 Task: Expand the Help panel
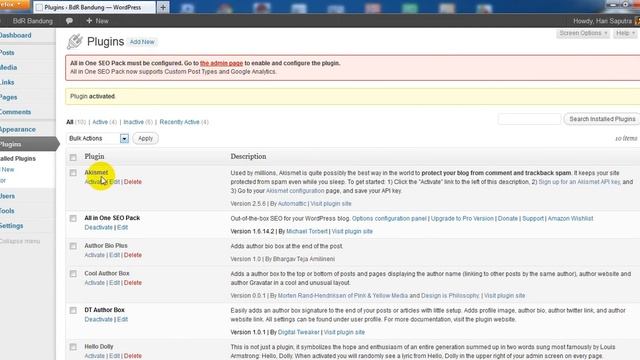click(625, 33)
